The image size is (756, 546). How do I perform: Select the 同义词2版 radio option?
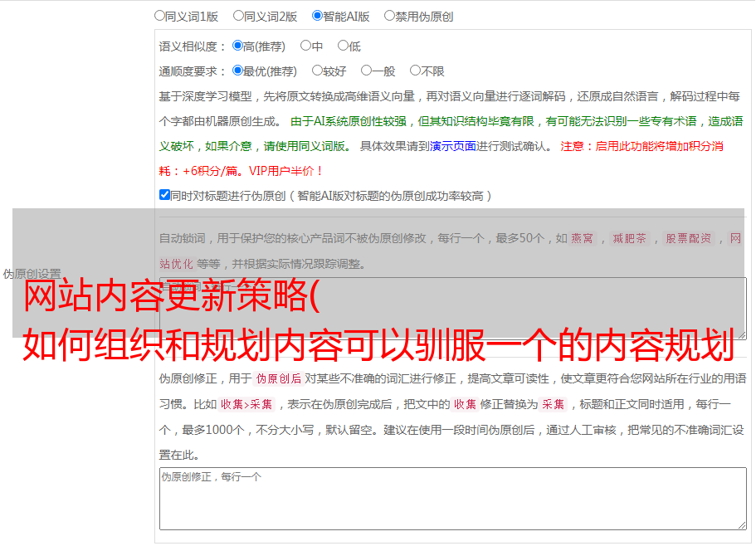238,16
